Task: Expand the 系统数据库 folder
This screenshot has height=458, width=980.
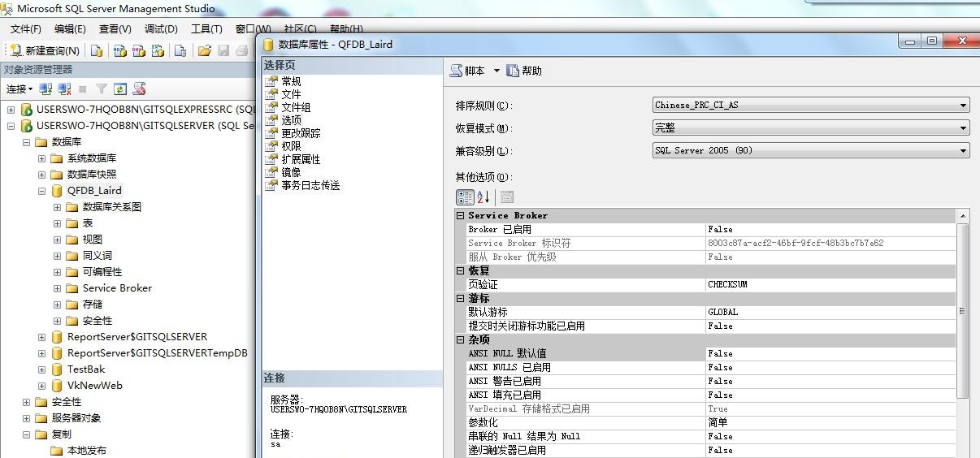Action: coord(42,158)
